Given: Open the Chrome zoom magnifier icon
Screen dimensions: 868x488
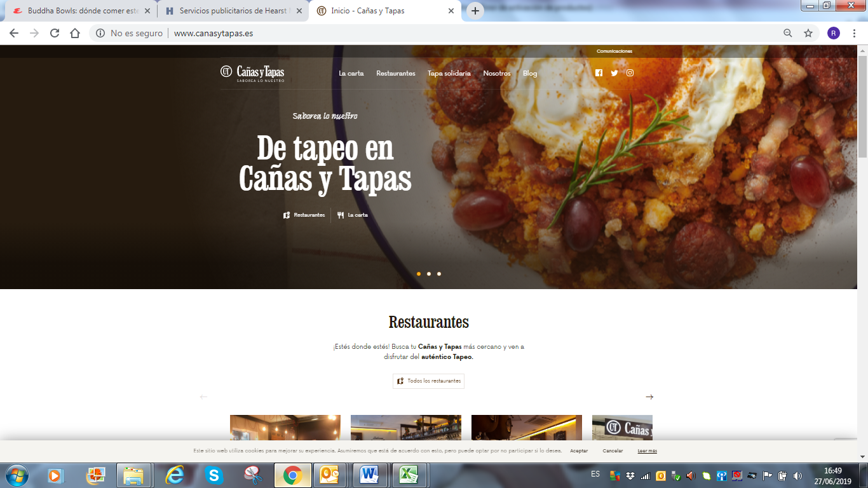Looking at the screenshot, I should pyautogui.click(x=788, y=33).
